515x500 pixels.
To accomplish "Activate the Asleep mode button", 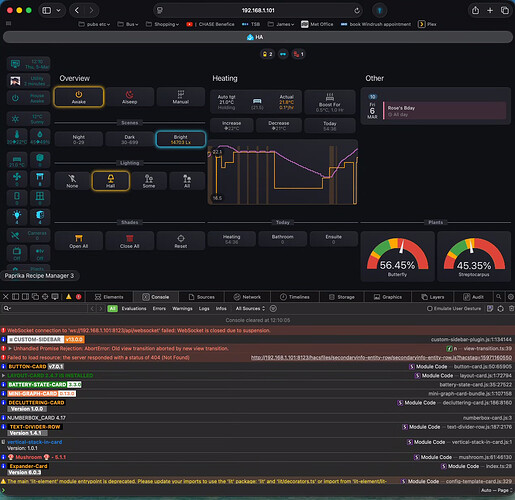I will (x=130, y=97).
